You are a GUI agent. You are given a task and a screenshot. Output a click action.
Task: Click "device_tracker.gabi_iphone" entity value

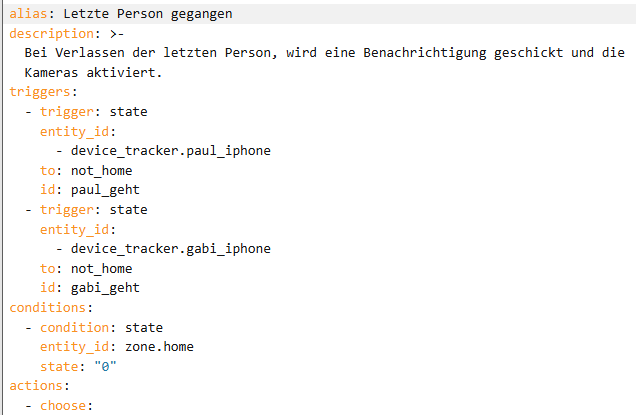171,249
